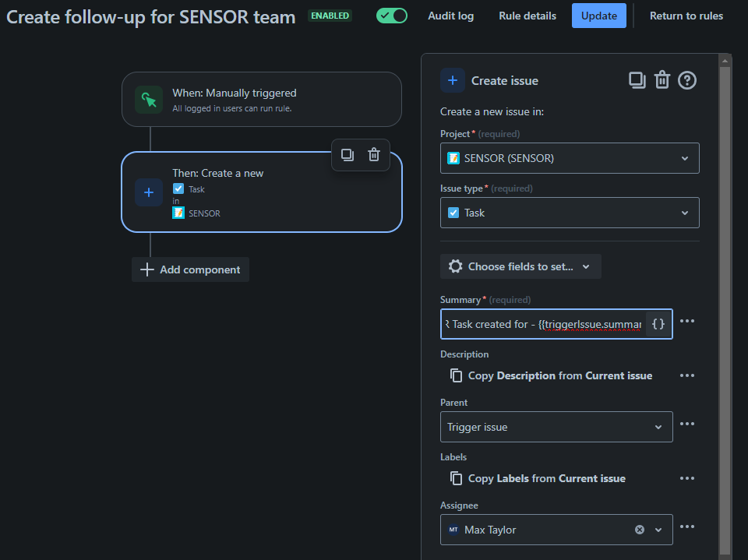Open help for Create issue action
The image size is (748, 560).
(x=687, y=80)
